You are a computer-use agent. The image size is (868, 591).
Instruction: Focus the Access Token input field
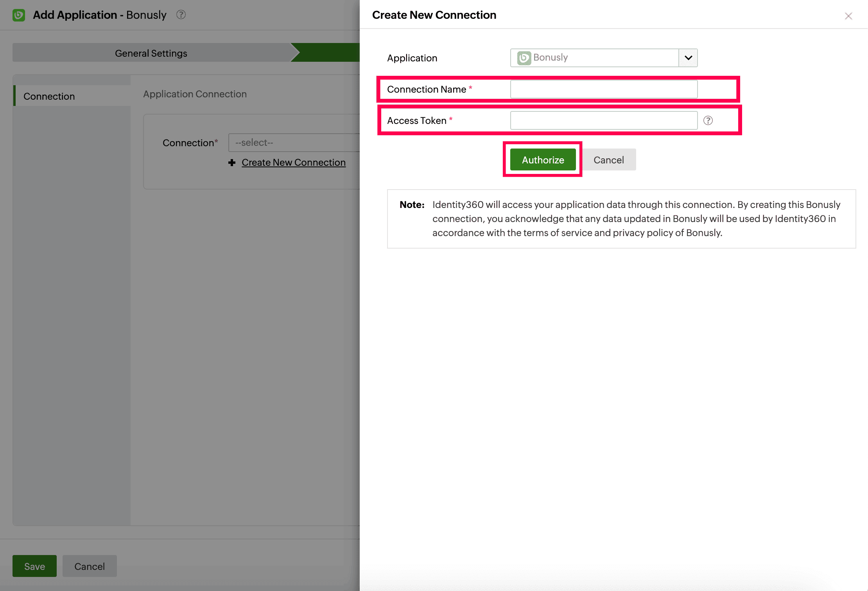604,120
